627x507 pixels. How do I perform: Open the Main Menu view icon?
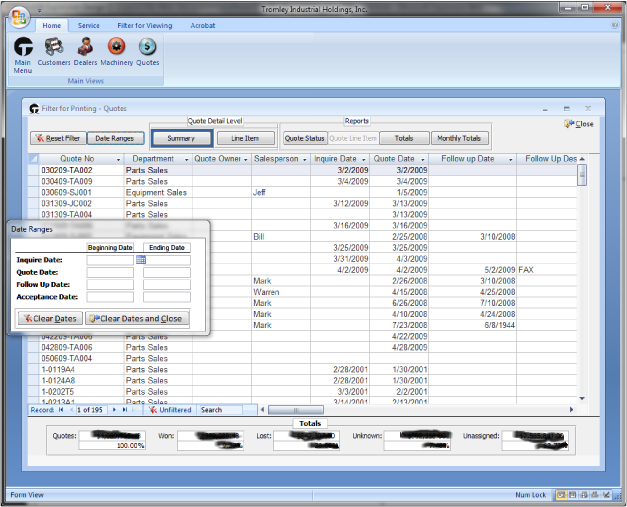(23, 55)
